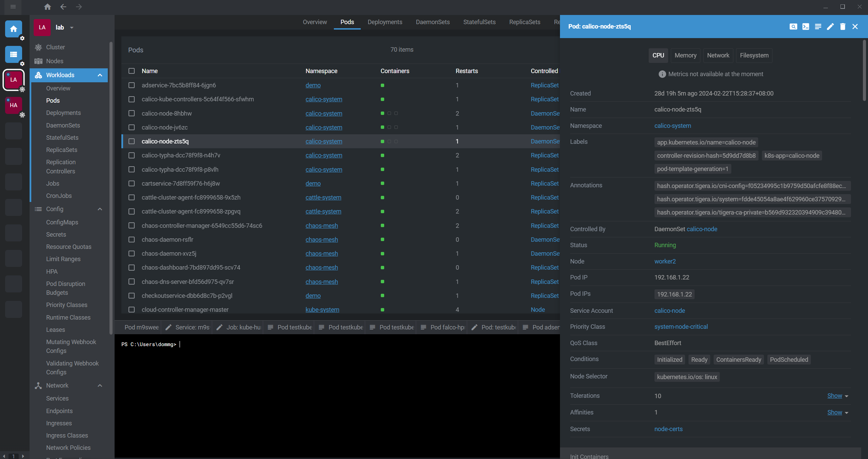Open pod logs icon in details header
Image resolution: width=868 pixels, height=459 pixels.
coord(818,27)
